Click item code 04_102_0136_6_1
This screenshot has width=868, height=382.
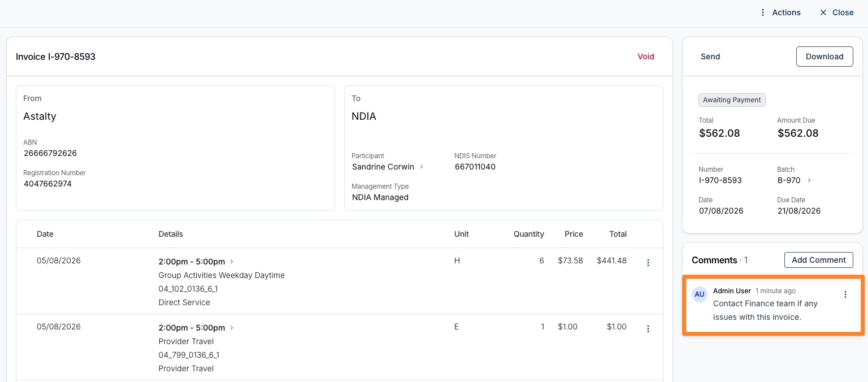pos(188,289)
